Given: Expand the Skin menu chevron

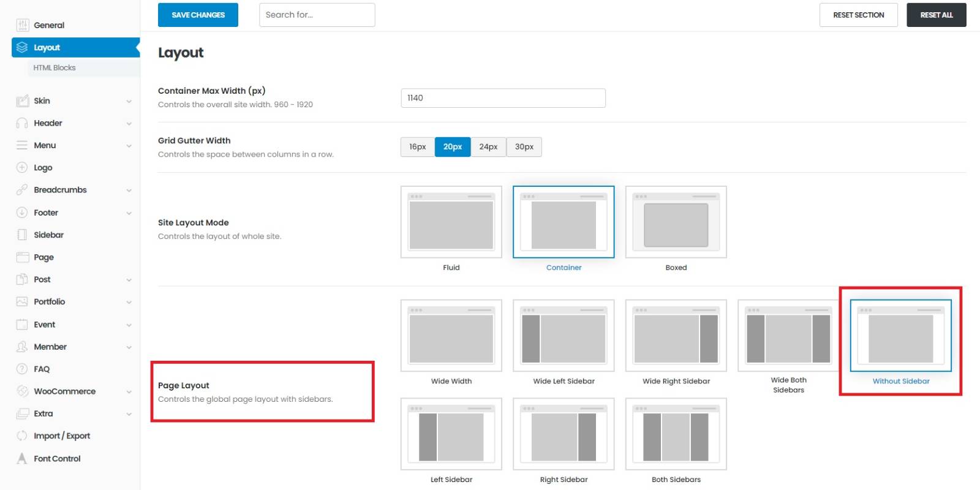Looking at the screenshot, I should 129,101.
